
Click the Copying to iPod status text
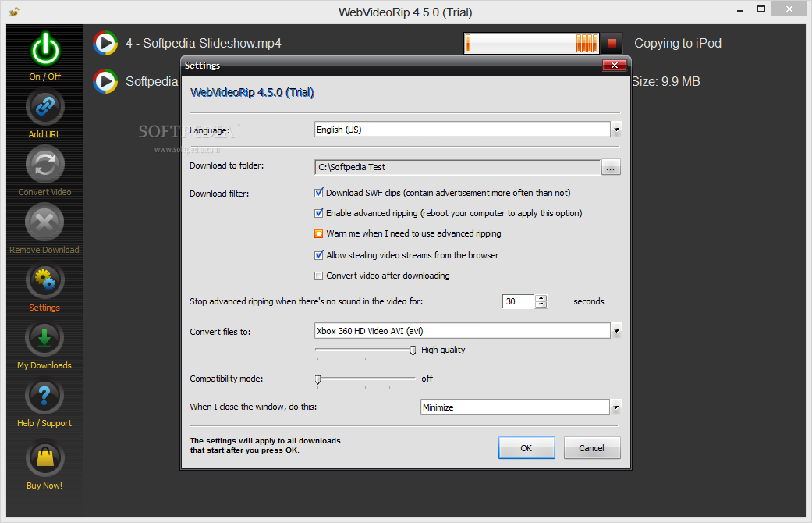(678, 44)
